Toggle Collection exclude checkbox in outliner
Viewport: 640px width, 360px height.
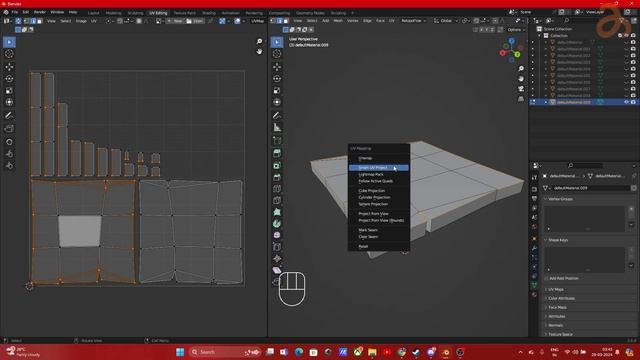click(620, 36)
